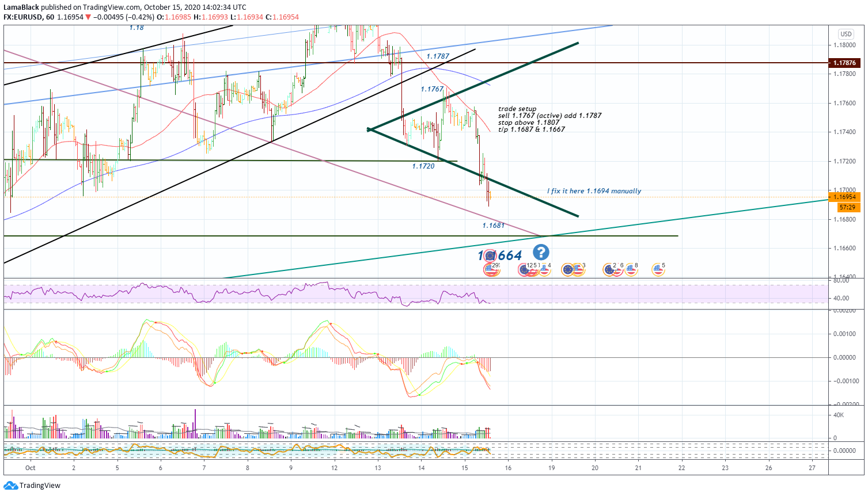This screenshot has height=496, width=868.
Task: Click 1.17600 on the price axis
Action: 844,103
